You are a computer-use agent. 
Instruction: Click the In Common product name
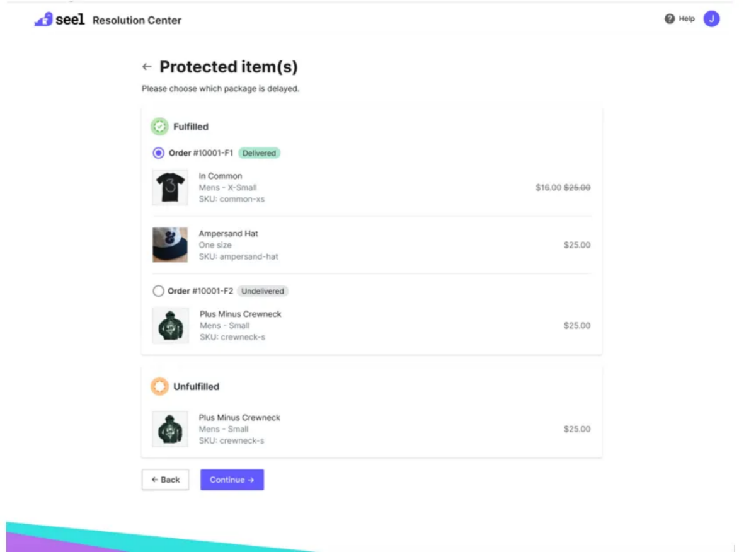[220, 176]
